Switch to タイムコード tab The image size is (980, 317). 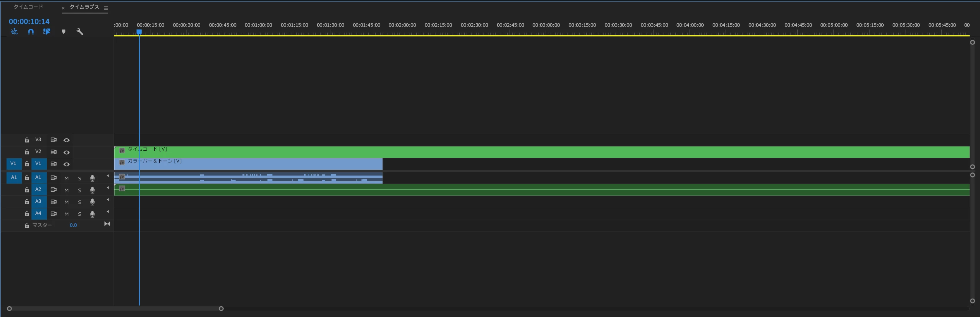coord(28,7)
